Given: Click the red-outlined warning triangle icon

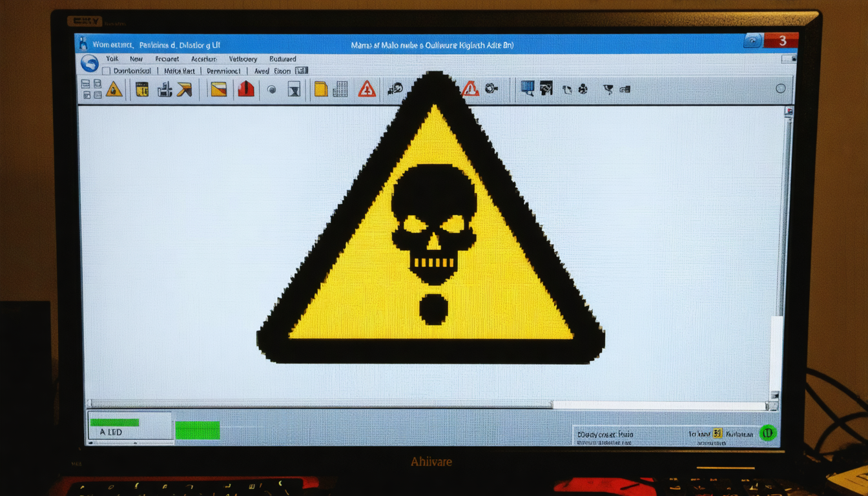Looking at the screenshot, I should pyautogui.click(x=367, y=89).
